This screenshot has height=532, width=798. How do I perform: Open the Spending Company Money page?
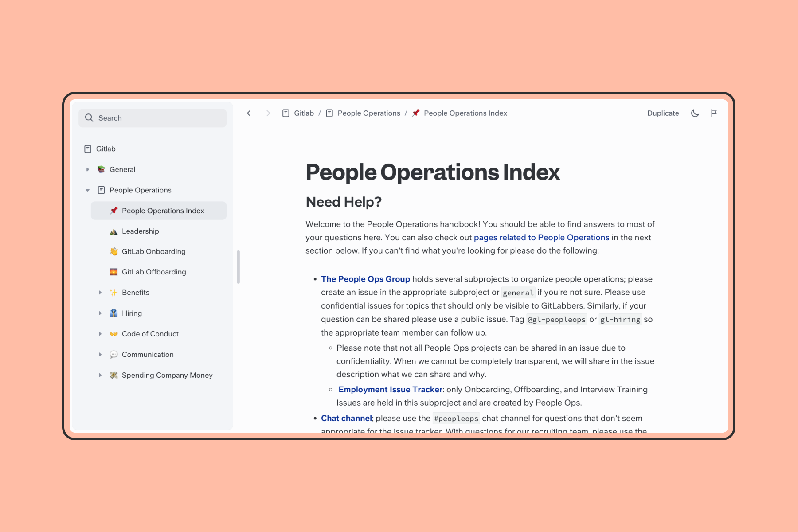pos(168,376)
